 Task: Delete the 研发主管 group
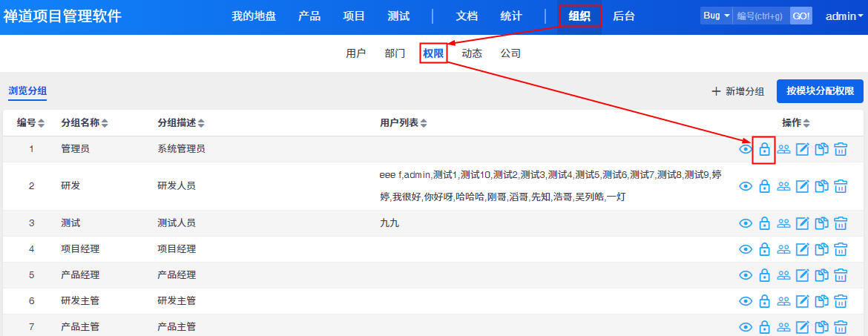tap(841, 301)
